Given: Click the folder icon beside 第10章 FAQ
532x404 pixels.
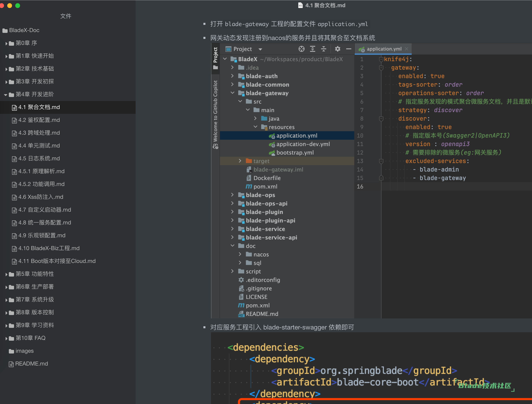Looking at the screenshot, I should [x=11, y=339].
